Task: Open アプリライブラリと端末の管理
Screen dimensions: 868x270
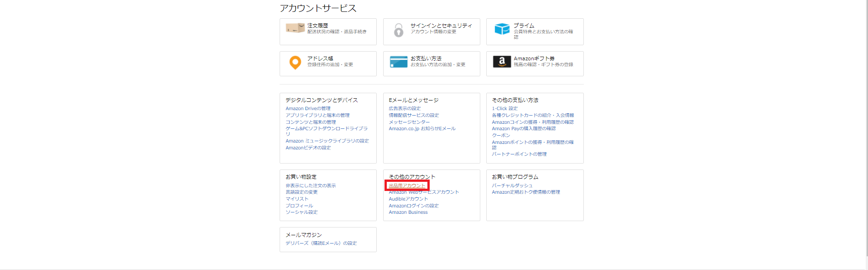Action: pos(317,116)
